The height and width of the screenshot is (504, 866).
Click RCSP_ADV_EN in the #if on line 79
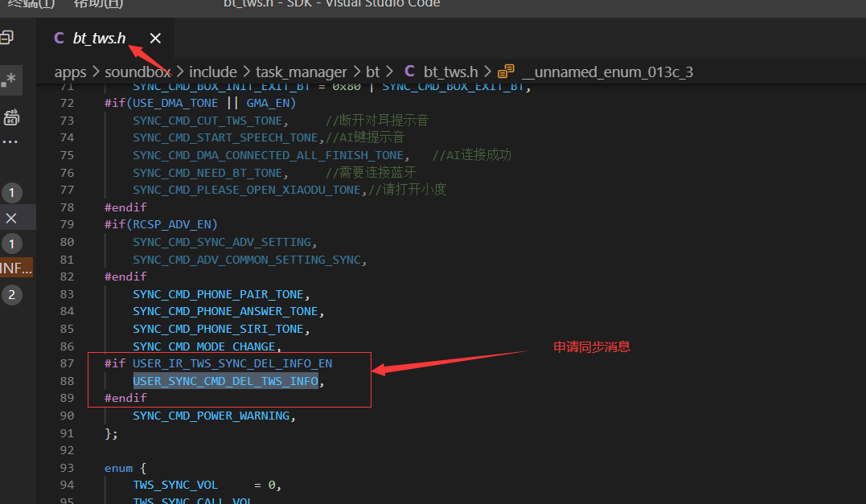tap(172, 224)
